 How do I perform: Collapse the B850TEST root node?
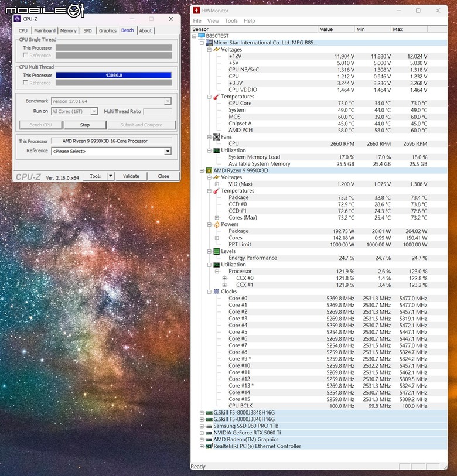[x=194, y=36]
